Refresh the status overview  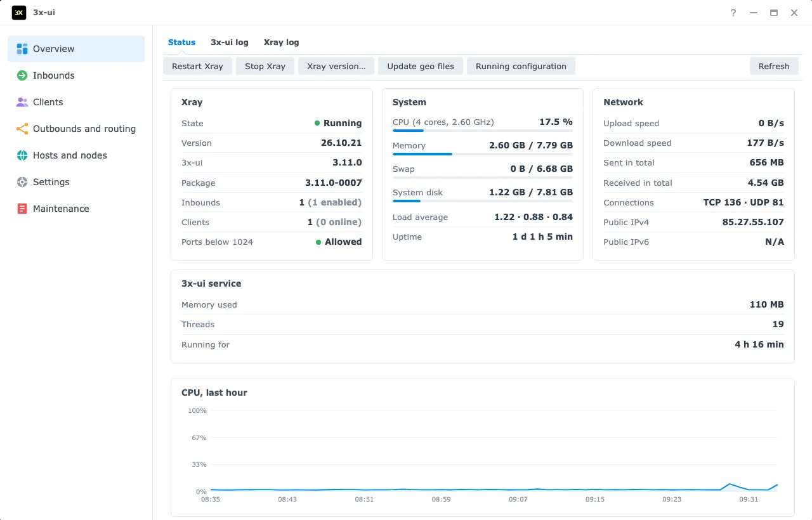774,66
